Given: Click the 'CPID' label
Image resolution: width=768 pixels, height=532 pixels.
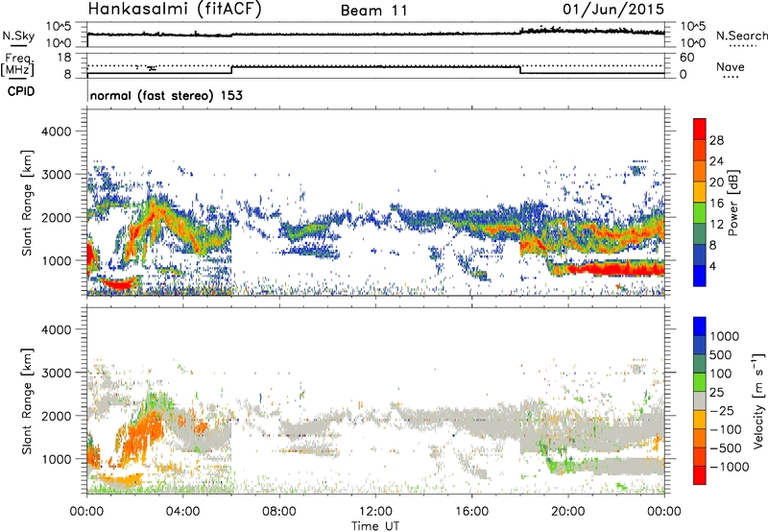Looking at the screenshot, I should click(x=21, y=91).
